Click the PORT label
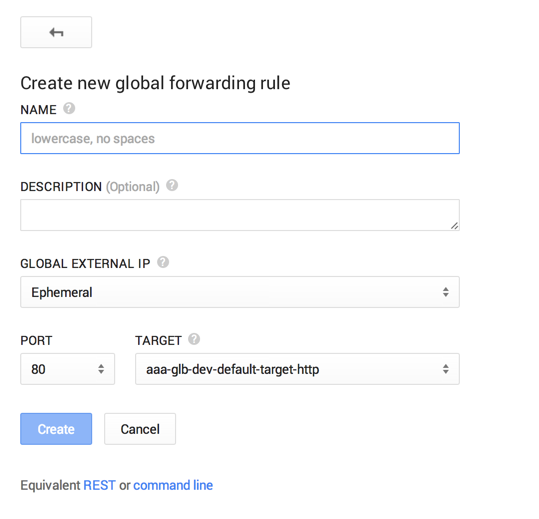 pos(36,341)
